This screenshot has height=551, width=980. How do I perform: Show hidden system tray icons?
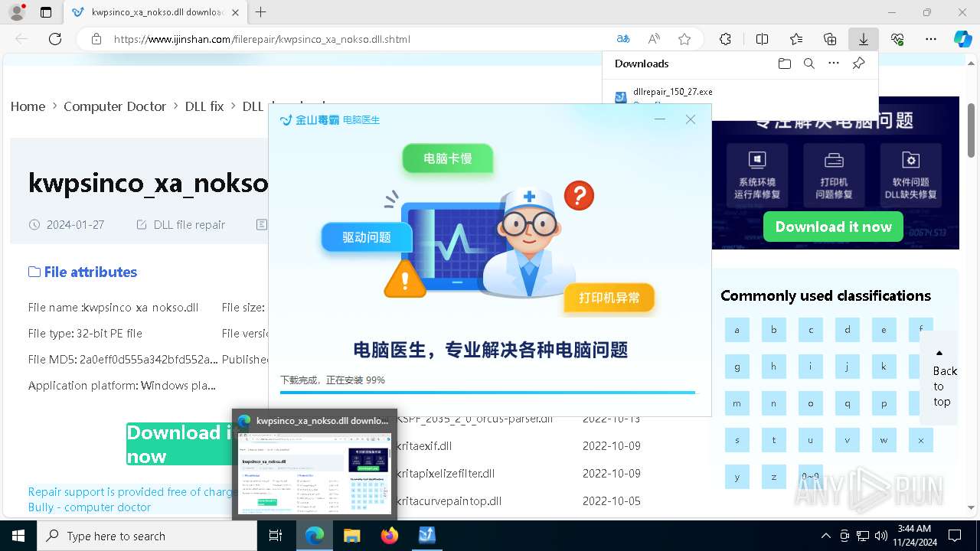(825, 536)
